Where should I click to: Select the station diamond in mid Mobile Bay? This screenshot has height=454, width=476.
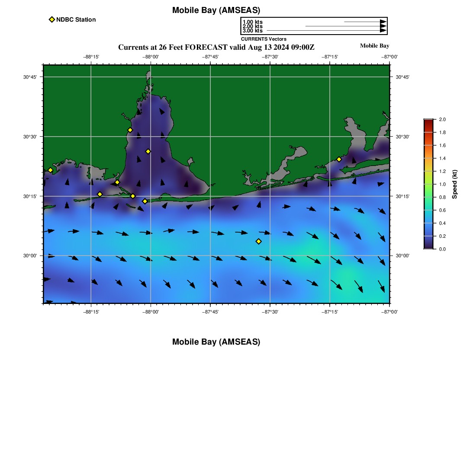click(148, 151)
